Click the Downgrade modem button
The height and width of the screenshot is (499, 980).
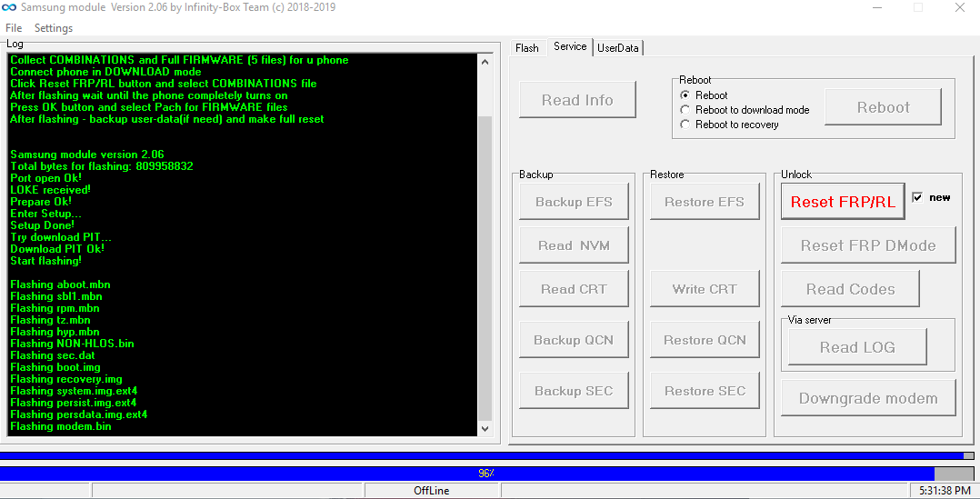click(868, 398)
